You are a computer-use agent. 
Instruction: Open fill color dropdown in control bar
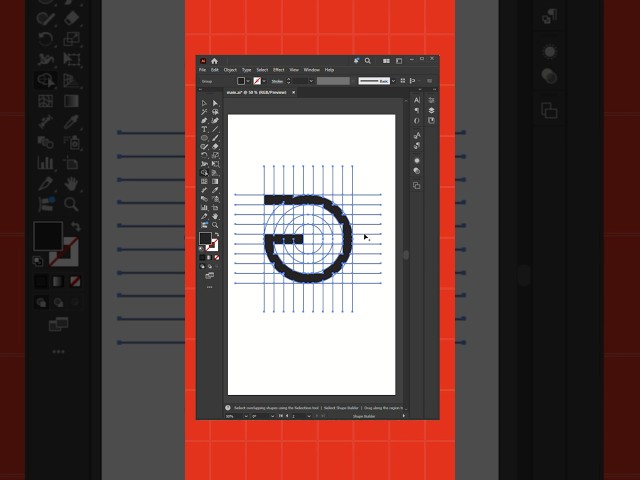(248, 81)
